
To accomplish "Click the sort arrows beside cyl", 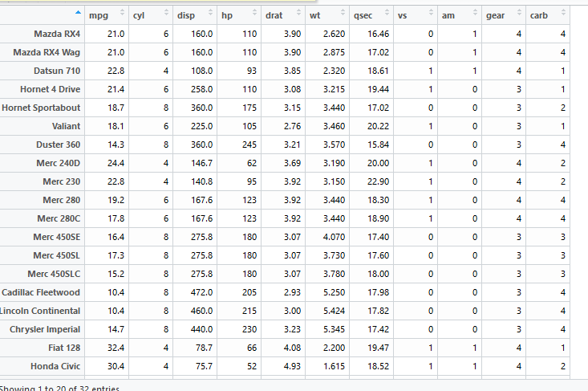I will (165, 14).
